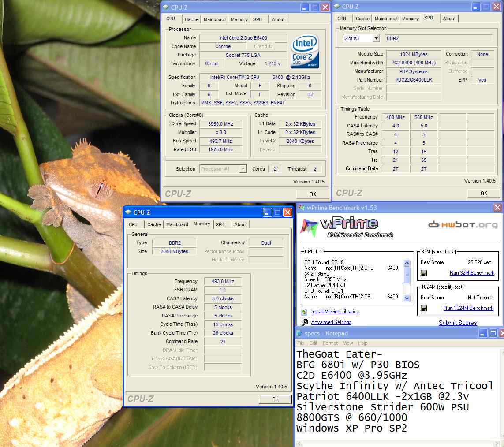Open the Notepad Help menu
The image size is (504, 447).
coord(362,343)
